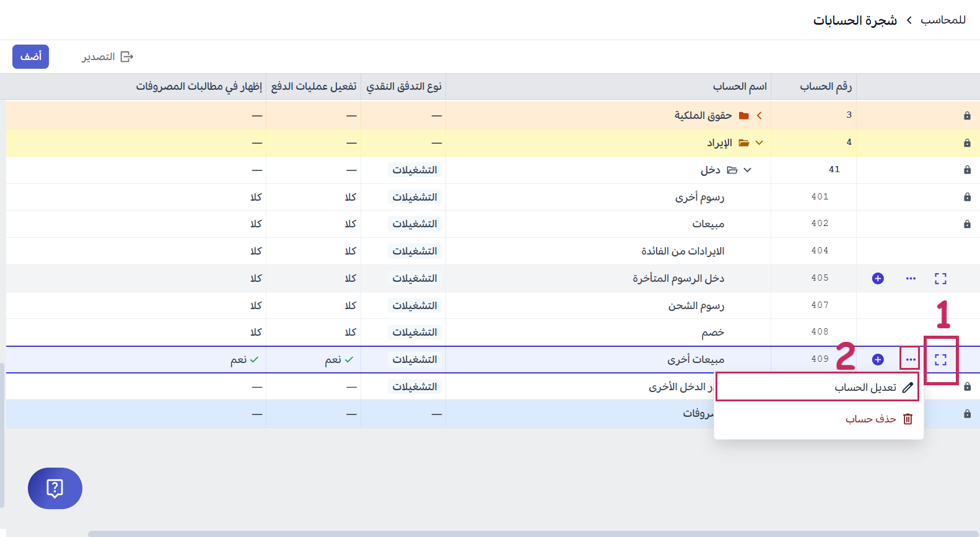Click the folder icon beside حقوق الملكية
Viewport: 980px width, 537px height.
coord(744,116)
